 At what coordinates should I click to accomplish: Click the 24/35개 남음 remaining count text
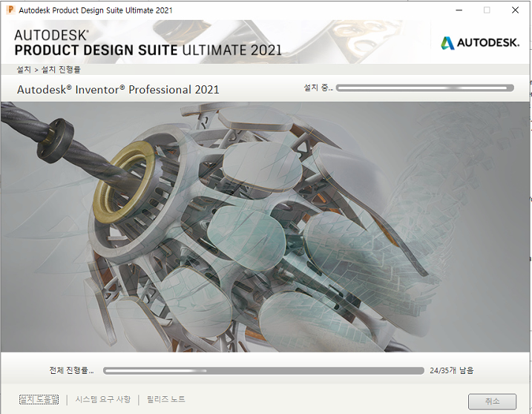click(451, 370)
